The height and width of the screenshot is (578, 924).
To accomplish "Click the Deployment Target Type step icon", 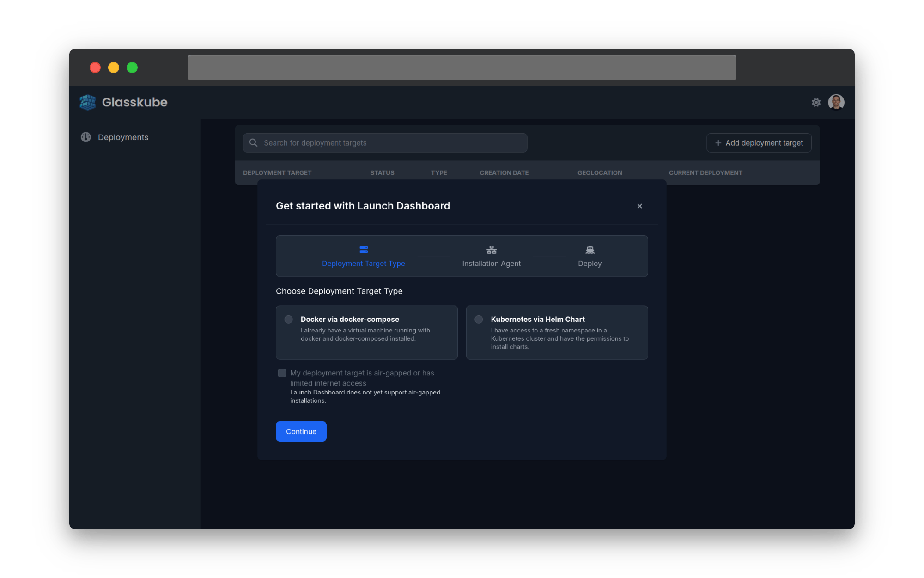I will [x=364, y=250].
